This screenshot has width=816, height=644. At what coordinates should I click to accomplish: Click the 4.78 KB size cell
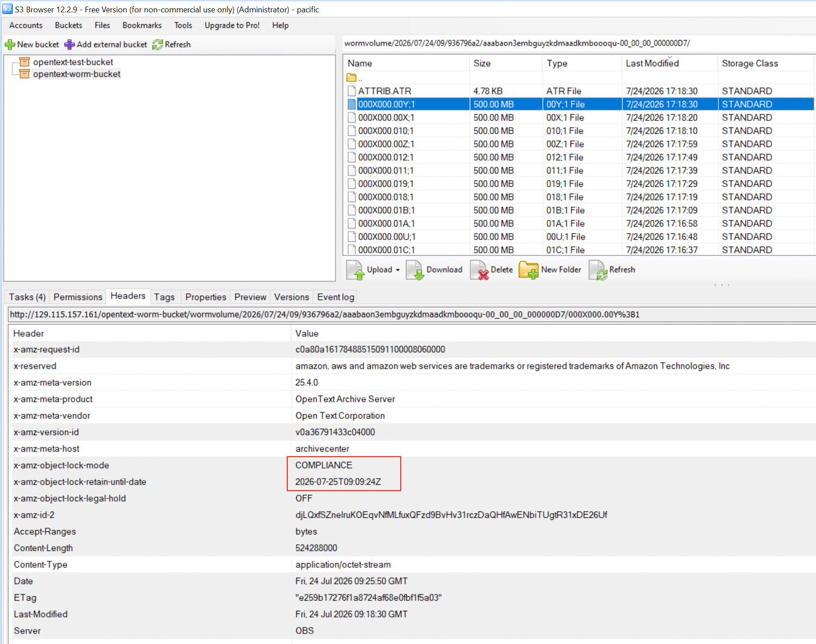[488, 91]
